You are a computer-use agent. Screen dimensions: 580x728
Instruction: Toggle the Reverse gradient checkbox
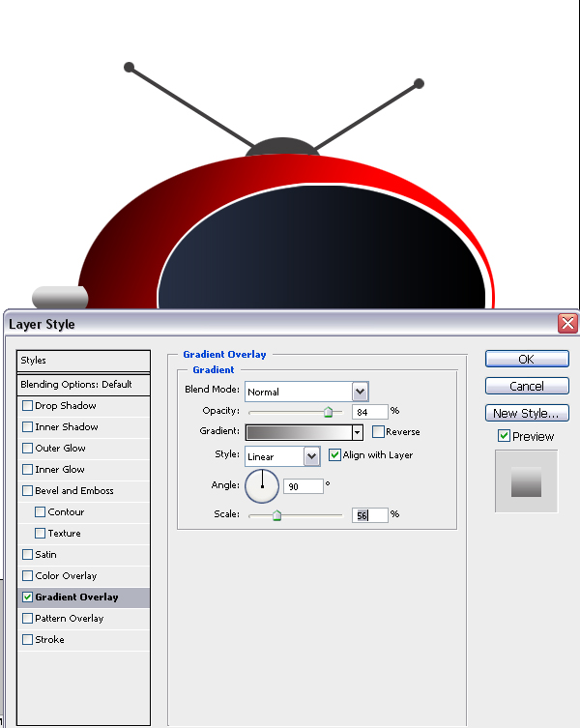click(379, 432)
